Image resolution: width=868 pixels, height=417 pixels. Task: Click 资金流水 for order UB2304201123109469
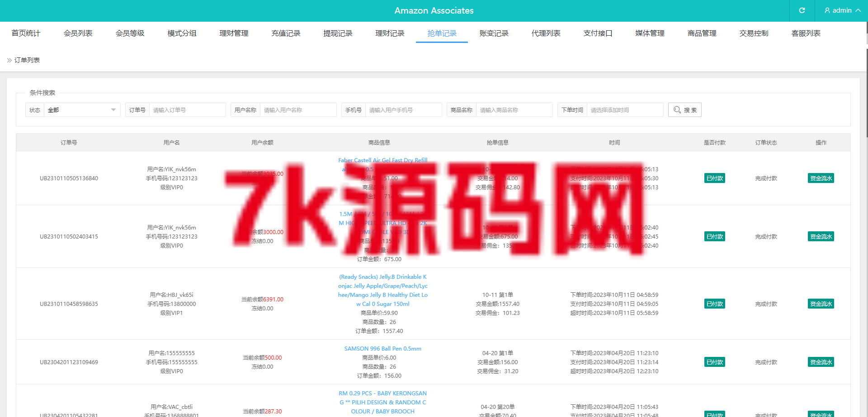point(821,362)
